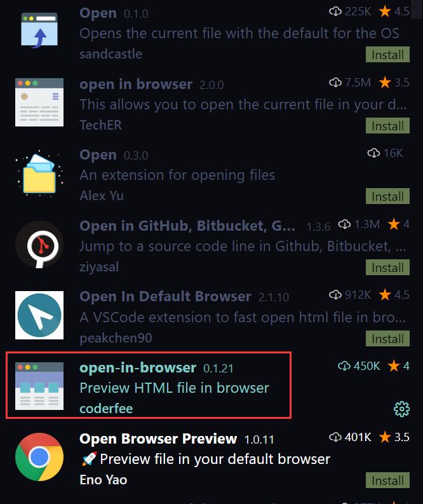Install Open in GitHub, Bitbucket by ziyasal
The image size is (423, 504).
coord(387,268)
